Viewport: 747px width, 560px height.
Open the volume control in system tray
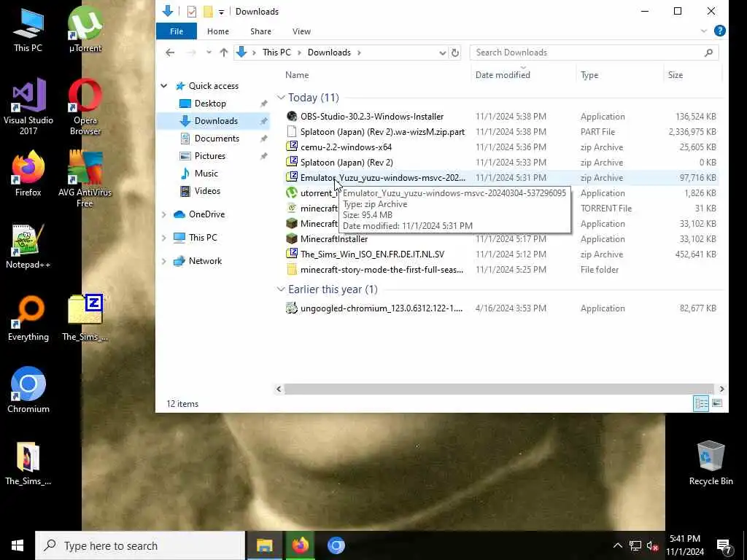point(652,545)
